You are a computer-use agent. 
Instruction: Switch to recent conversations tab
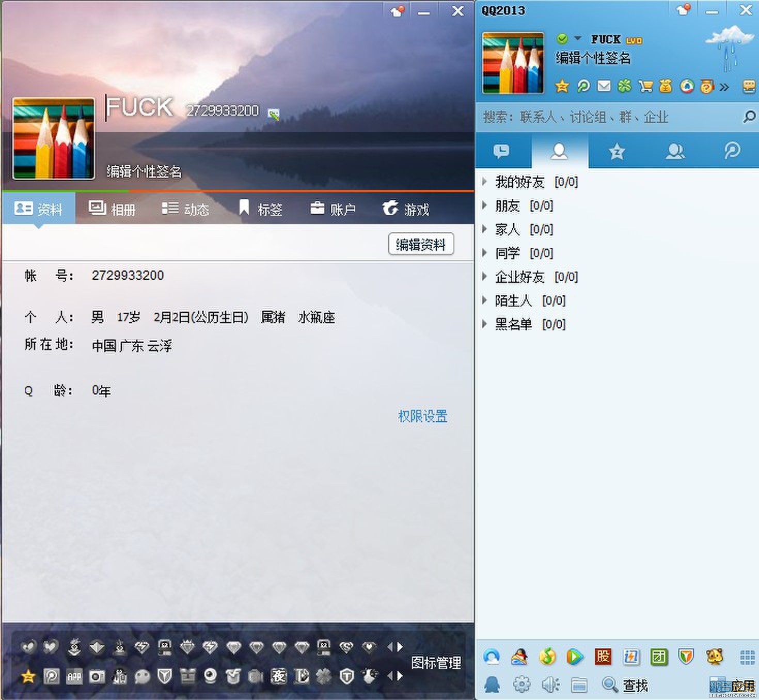(x=502, y=151)
